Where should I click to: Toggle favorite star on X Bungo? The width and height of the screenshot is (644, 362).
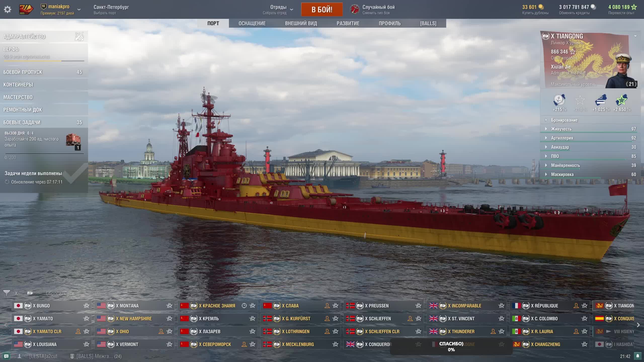click(86, 306)
